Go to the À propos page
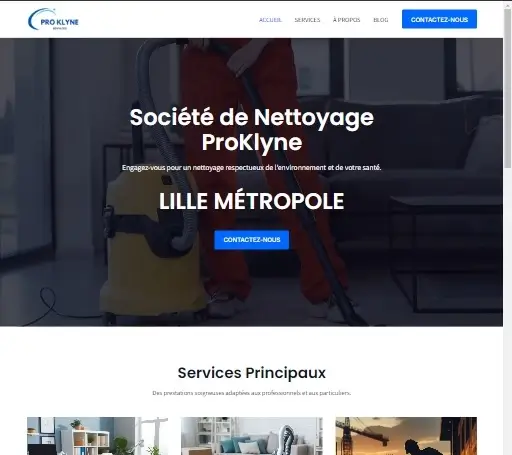The width and height of the screenshot is (512, 455). (346, 20)
